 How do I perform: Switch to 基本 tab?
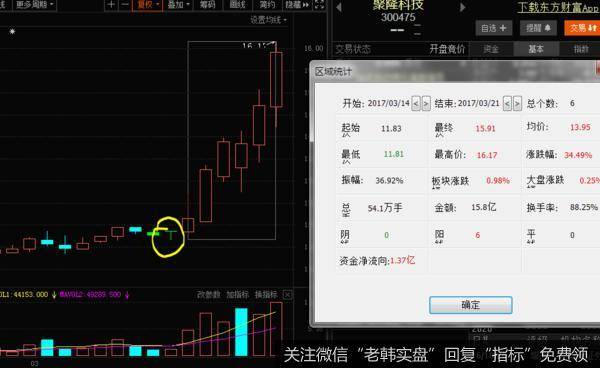(x=536, y=49)
